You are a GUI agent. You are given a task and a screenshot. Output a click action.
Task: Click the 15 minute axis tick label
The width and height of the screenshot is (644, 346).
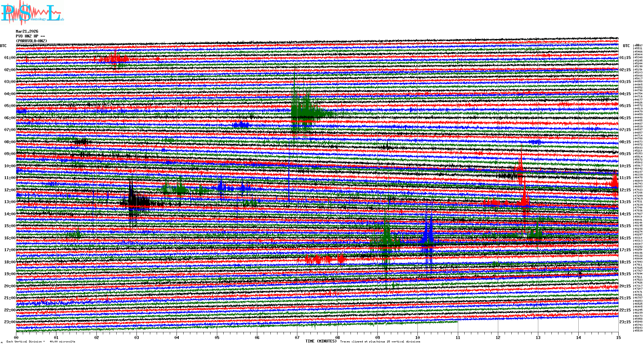(x=618, y=337)
